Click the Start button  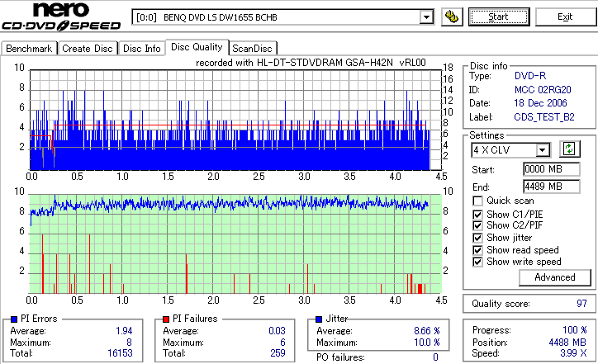pos(499,17)
